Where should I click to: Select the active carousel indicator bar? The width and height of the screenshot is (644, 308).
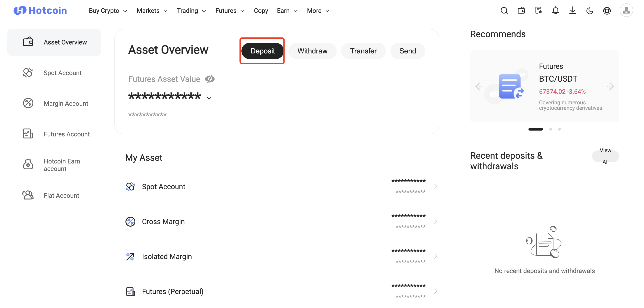(x=535, y=129)
